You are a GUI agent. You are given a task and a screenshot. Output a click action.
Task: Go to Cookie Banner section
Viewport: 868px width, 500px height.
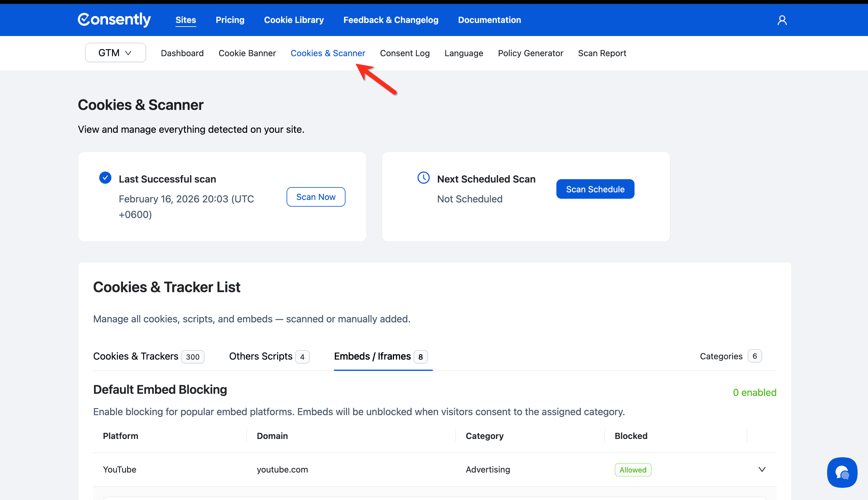(247, 53)
